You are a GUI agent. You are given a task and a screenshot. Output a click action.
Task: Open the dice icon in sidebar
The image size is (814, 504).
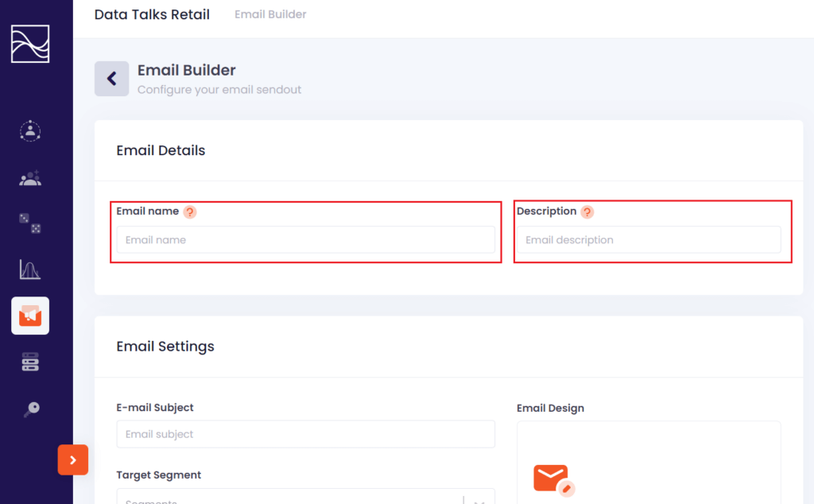pyautogui.click(x=30, y=223)
